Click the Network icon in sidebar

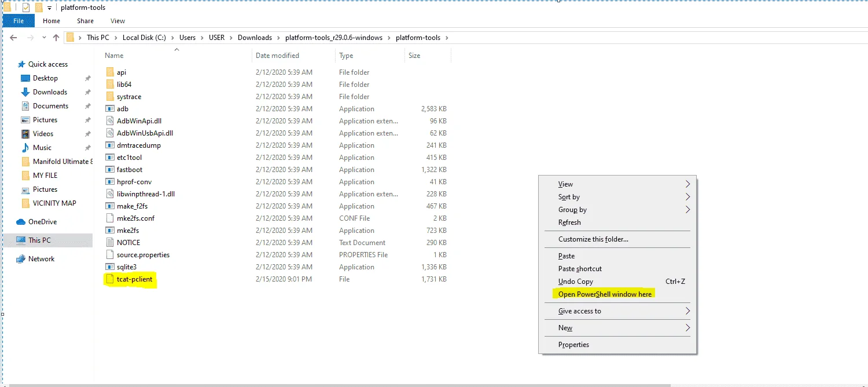click(x=21, y=259)
